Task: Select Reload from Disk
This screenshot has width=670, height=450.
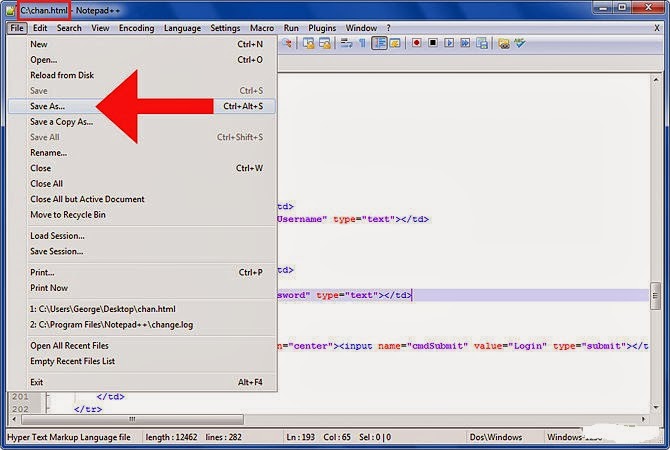Action: coord(141,75)
